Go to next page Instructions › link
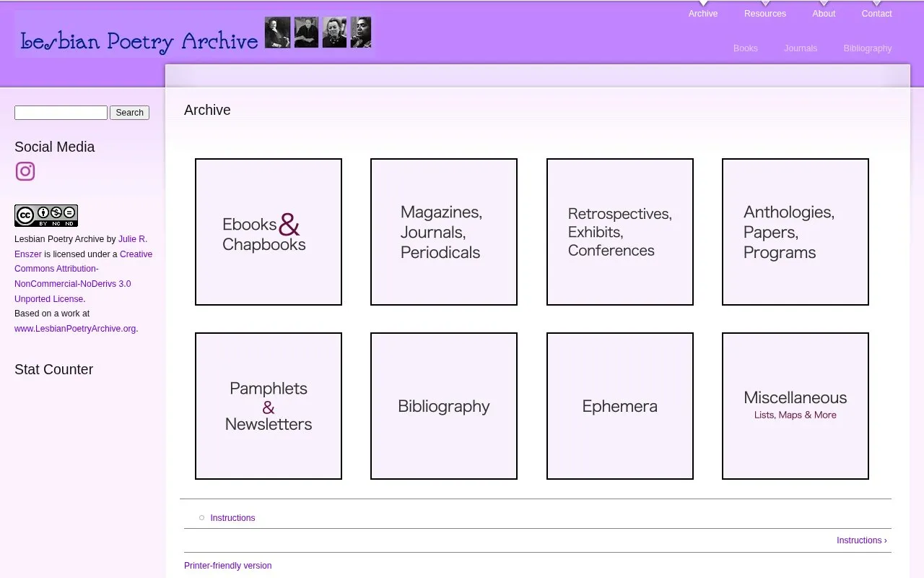Image resolution: width=924 pixels, height=578 pixels. pos(862,540)
